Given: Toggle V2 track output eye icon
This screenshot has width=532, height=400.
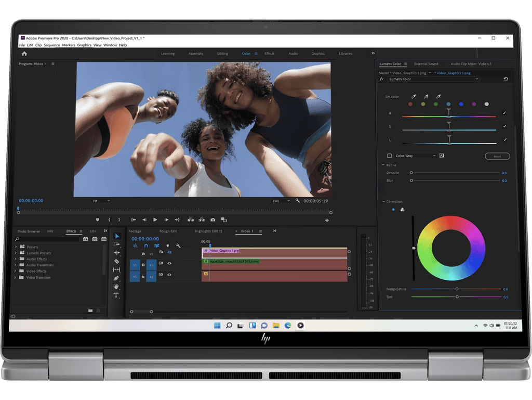Looking at the screenshot, I should pos(169,252).
